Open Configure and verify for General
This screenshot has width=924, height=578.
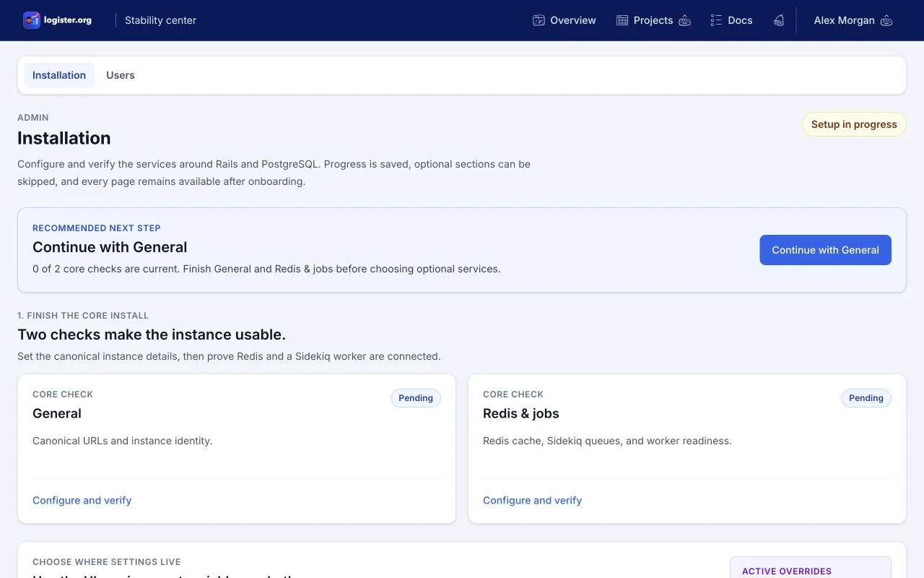point(82,500)
